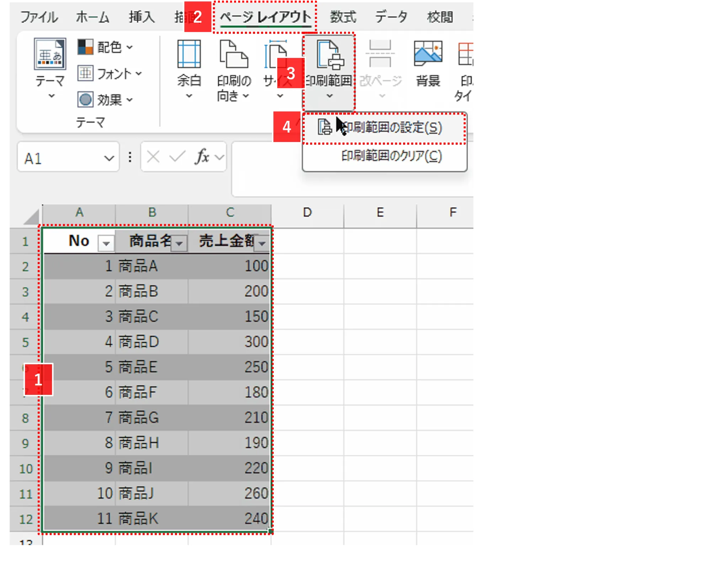
Task: Click the cancel (X) button in the formula bar
Action: pos(152,156)
